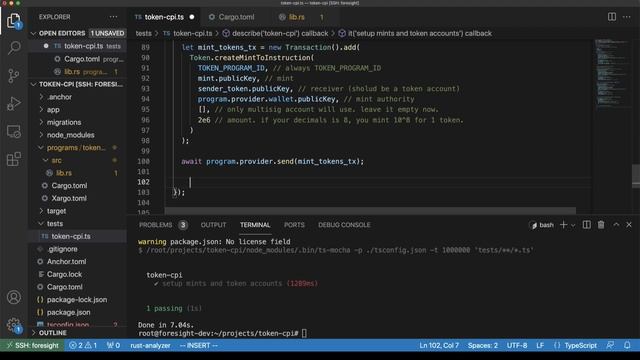Screen dimensions: 640x360
Task: Select the Terminal panel tab
Action: pyautogui.click(x=255, y=225)
